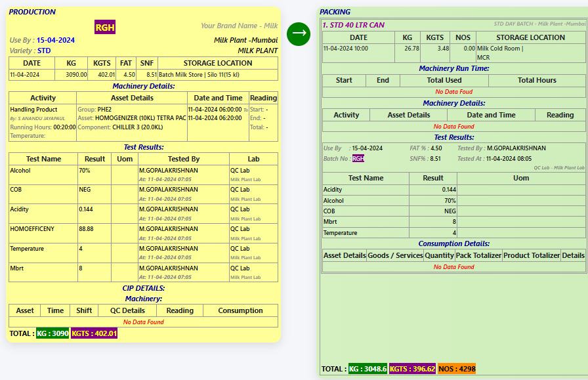Click the orange NOS : 4298 badge
The image size is (588, 380).
pos(457,369)
